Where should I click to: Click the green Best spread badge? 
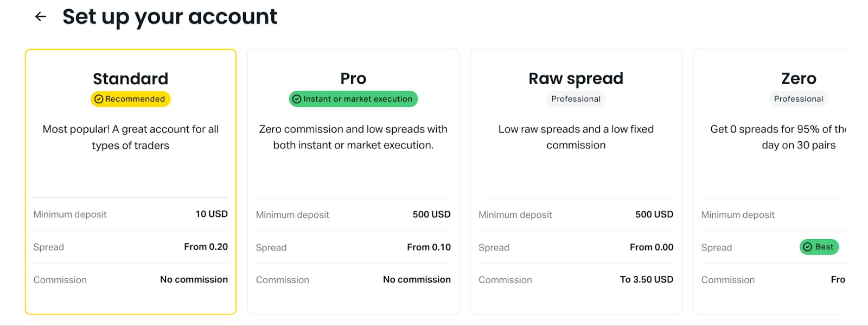819,247
